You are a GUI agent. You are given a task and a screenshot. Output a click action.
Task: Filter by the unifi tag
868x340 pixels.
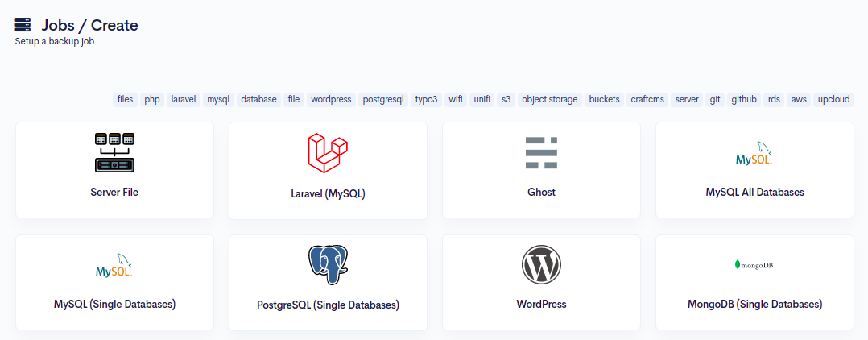(x=482, y=100)
